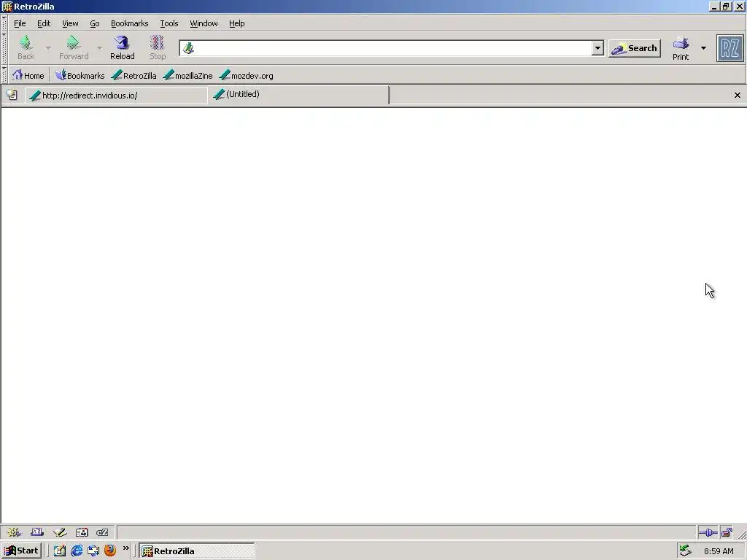Open the mozillaZine bookmark link
The height and width of the screenshot is (560, 747).
(x=187, y=75)
